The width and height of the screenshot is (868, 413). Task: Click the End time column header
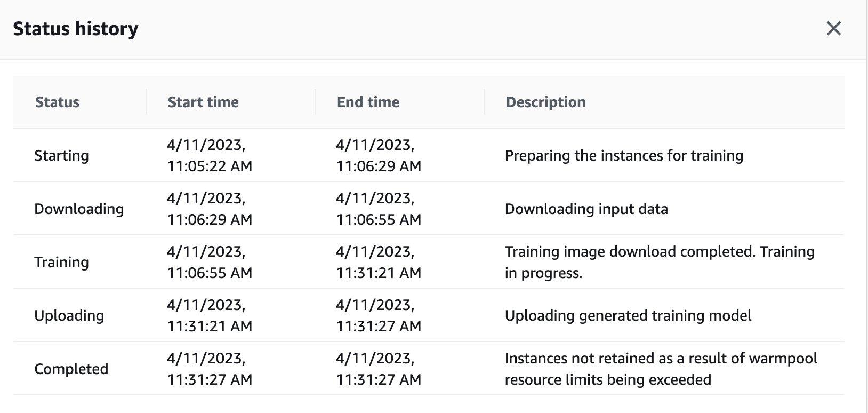(368, 102)
